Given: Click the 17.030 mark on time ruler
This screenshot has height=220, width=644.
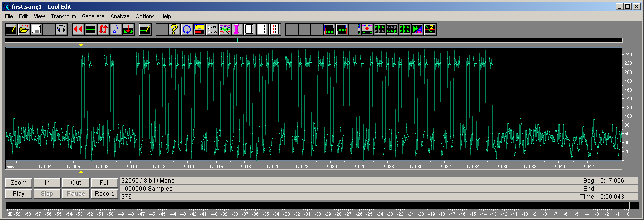Looking at the screenshot, I should tap(416, 166).
